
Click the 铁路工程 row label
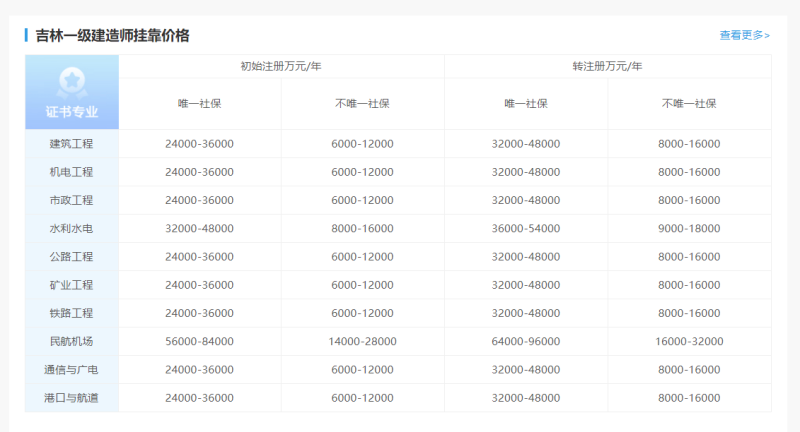71,313
